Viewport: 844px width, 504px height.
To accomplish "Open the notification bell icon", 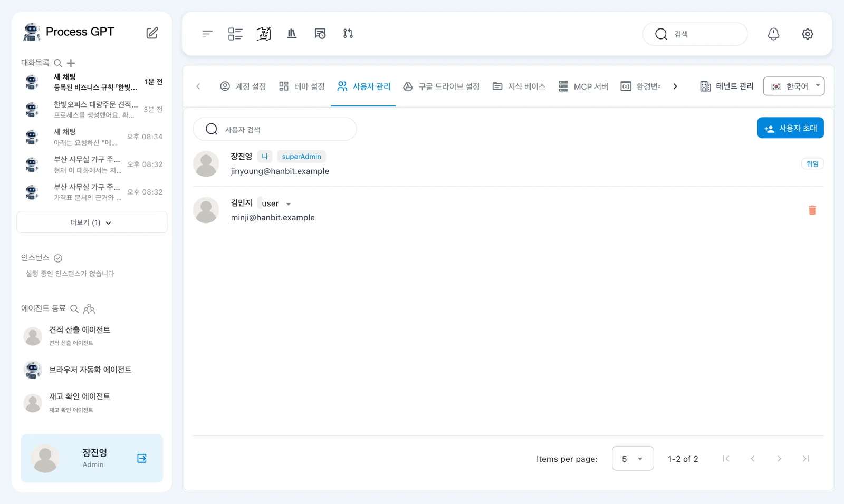I will 773,34.
